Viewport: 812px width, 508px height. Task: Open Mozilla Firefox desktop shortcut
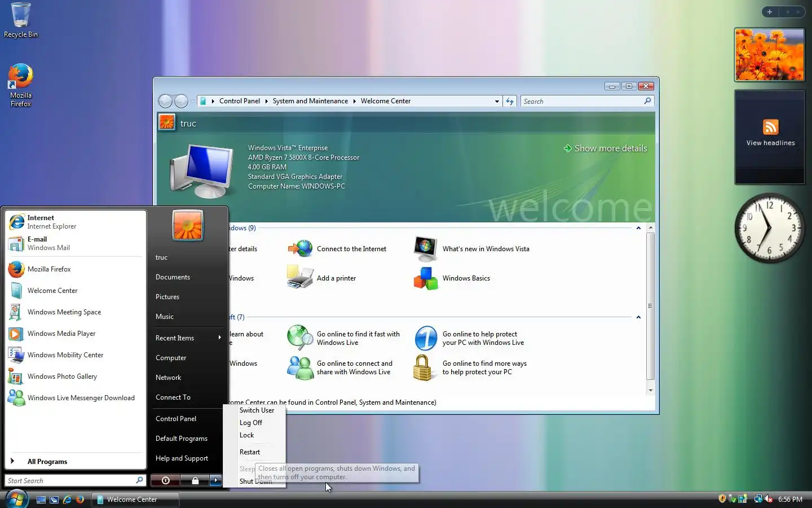21,85
